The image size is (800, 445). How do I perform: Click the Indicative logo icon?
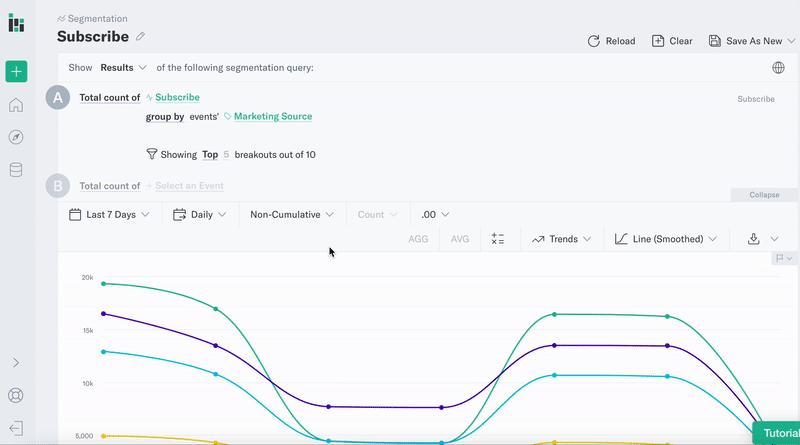(16, 23)
